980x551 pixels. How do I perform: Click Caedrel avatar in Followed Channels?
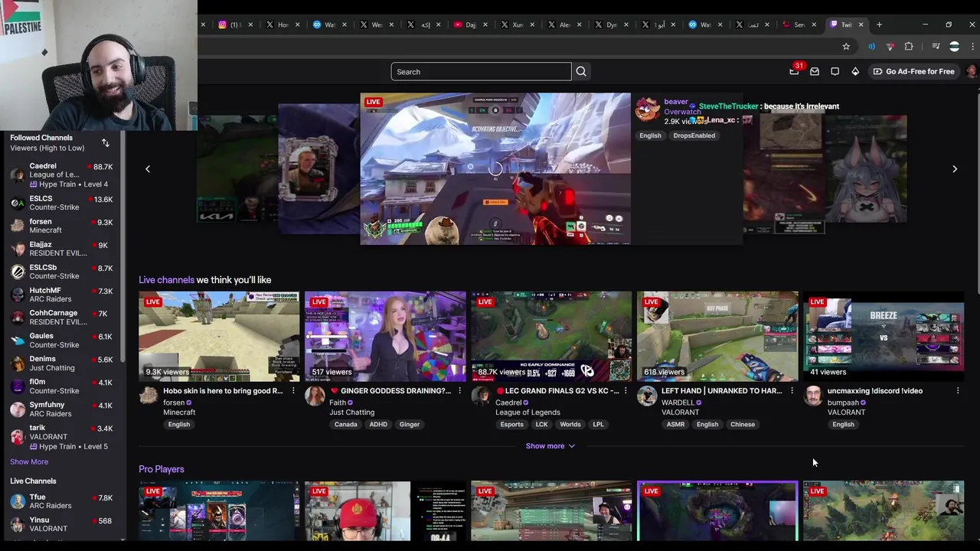click(18, 174)
